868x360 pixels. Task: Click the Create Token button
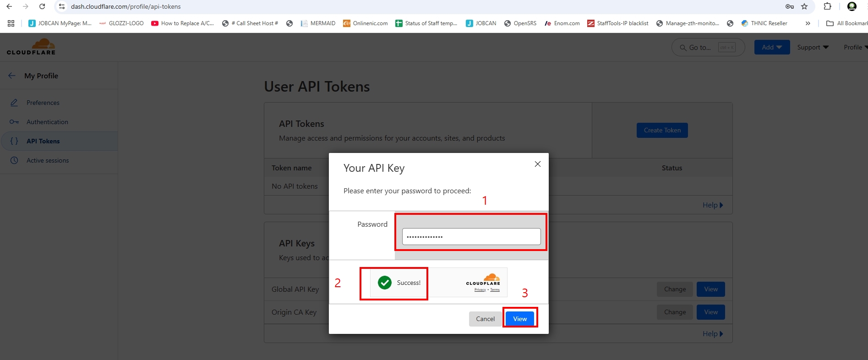(662, 130)
